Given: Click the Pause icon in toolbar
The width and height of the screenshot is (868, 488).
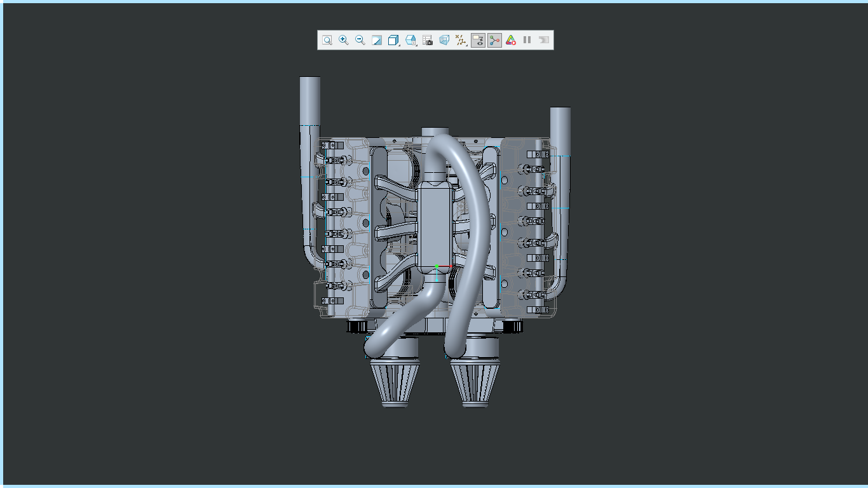Looking at the screenshot, I should (527, 40).
